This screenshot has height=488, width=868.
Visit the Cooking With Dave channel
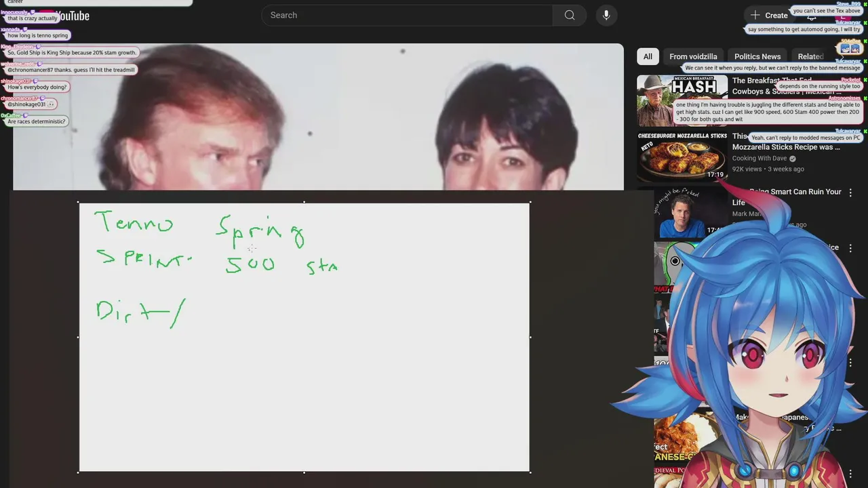pos(759,159)
